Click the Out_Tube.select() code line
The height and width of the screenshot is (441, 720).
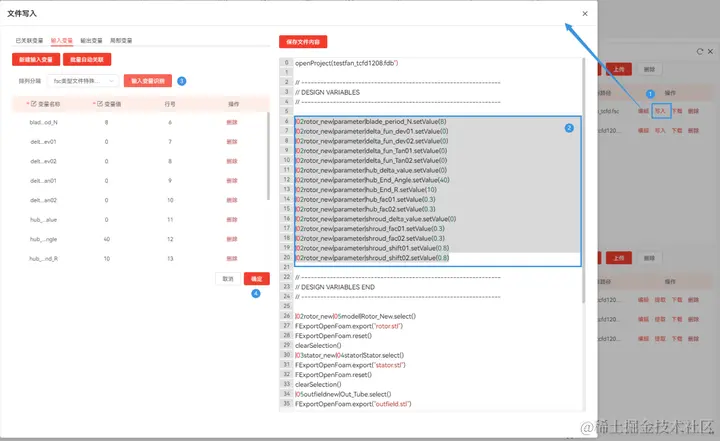point(343,394)
